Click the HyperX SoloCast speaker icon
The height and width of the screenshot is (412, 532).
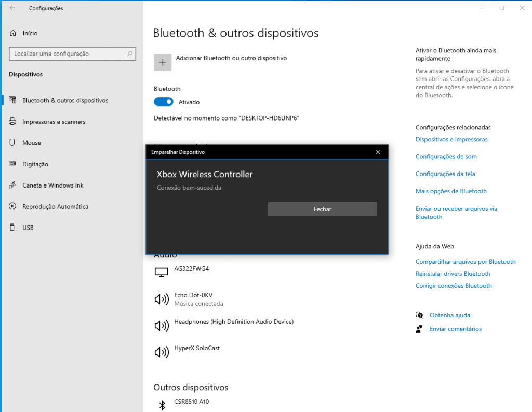(162, 352)
